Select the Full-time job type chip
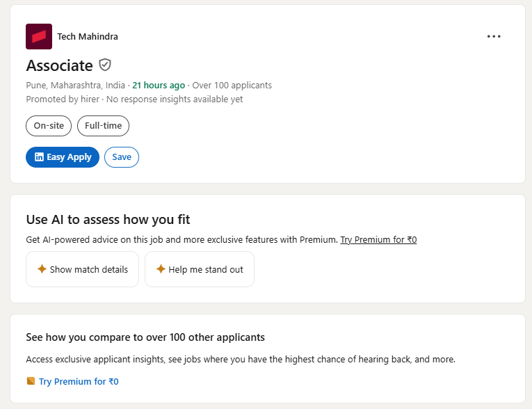532x409 pixels. click(103, 126)
